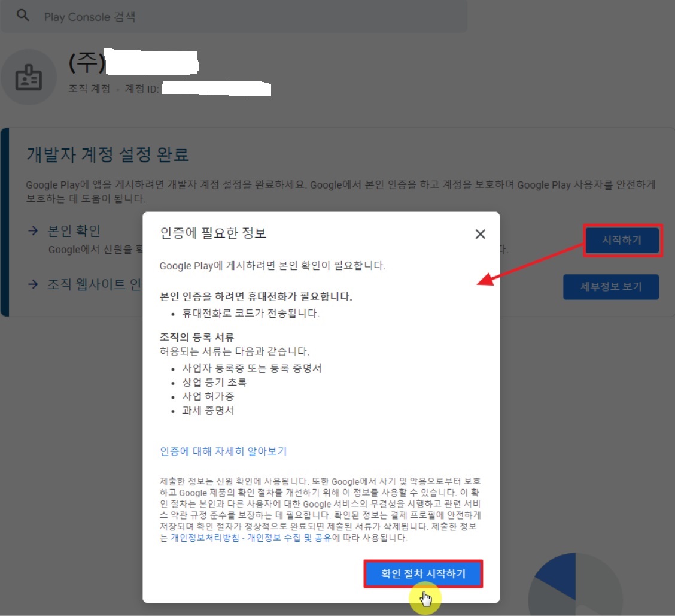Image resolution: width=675 pixels, height=616 pixels.
Task: Click the 사업 허가증 list item
Action: pos(208,396)
